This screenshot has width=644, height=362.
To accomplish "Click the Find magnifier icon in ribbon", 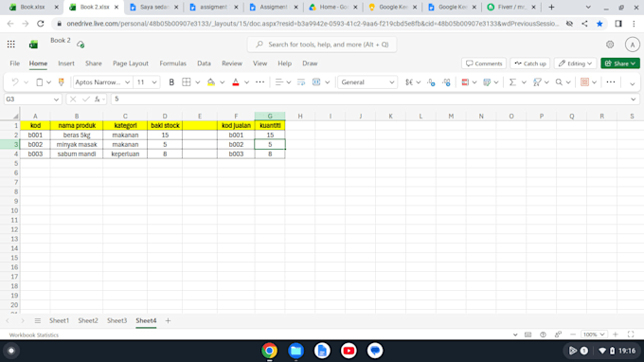I will click(x=559, y=82).
